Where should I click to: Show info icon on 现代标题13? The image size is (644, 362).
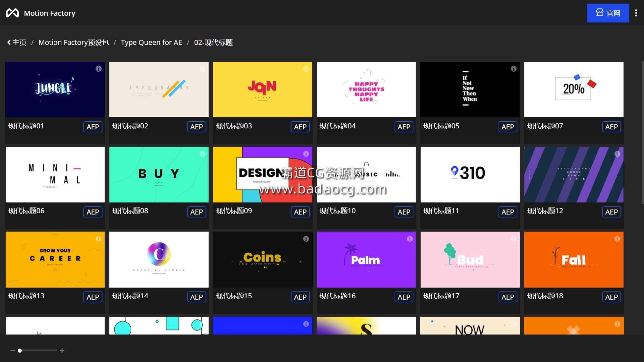tap(99, 239)
